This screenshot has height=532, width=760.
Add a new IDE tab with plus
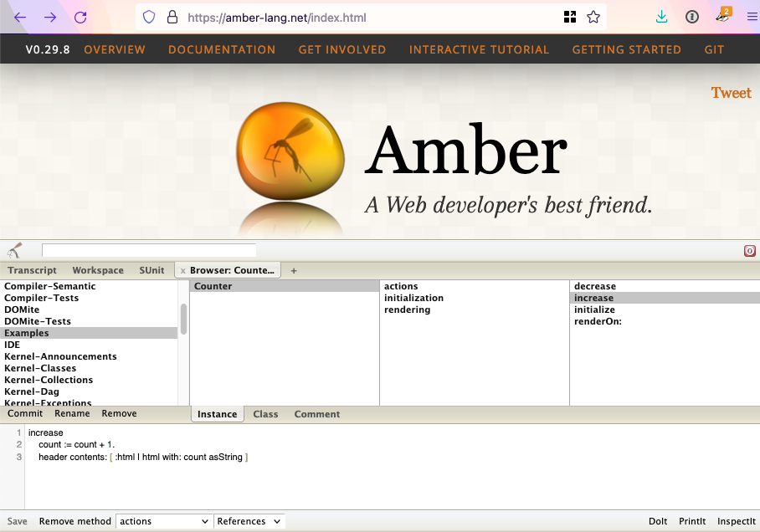tap(294, 271)
